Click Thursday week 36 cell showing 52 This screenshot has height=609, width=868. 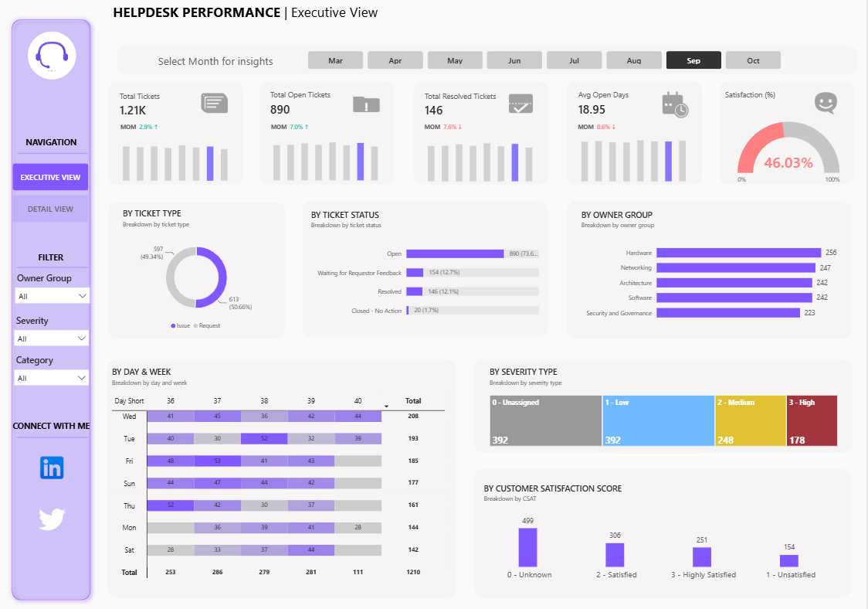point(171,505)
